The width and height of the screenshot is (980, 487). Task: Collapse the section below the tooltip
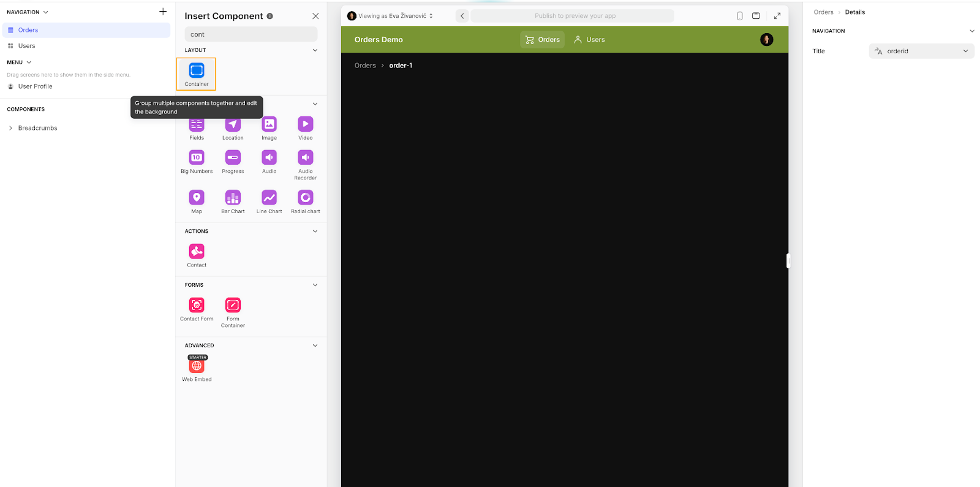tap(315, 104)
